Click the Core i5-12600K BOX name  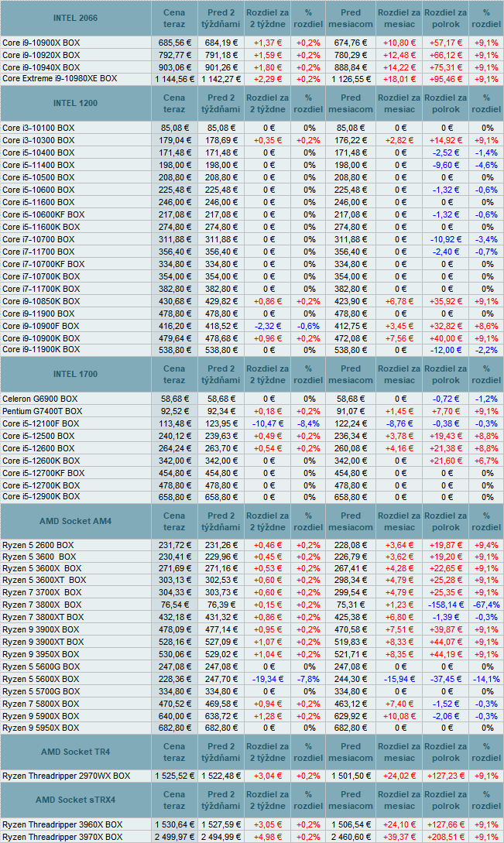point(41,461)
